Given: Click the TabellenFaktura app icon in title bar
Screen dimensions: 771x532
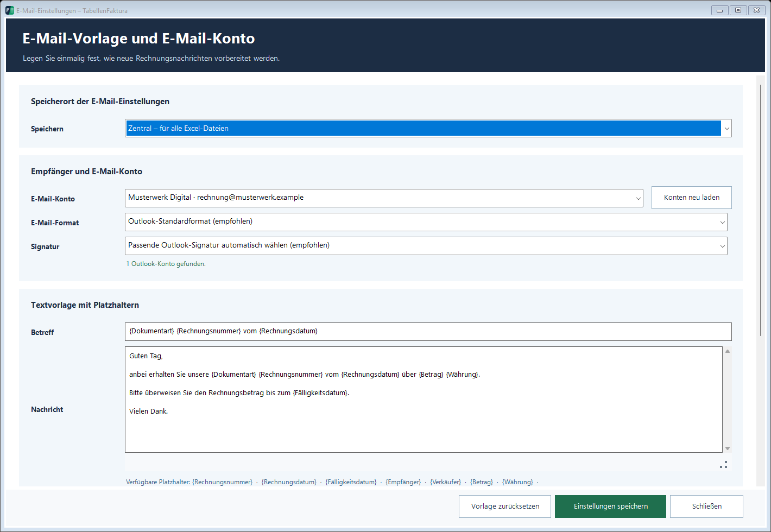Looking at the screenshot, I should coord(10,10).
